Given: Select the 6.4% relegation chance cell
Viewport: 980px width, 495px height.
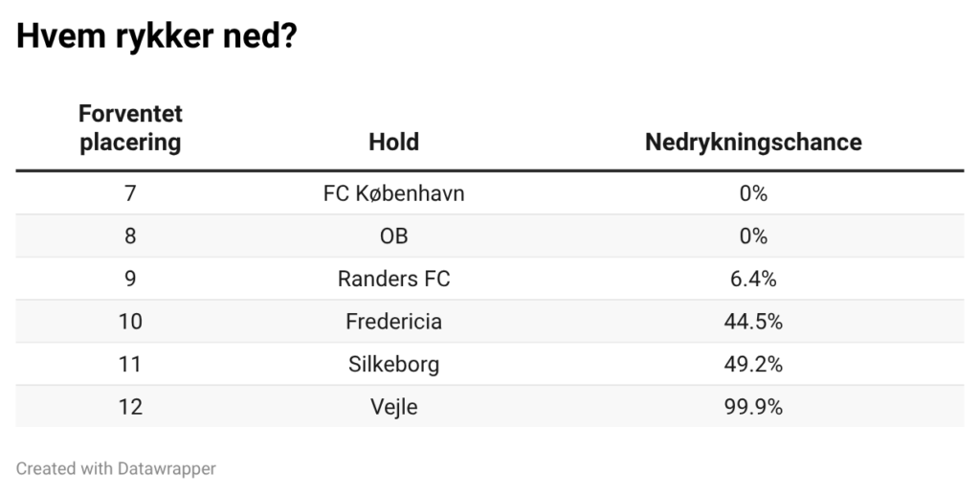Looking at the screenshot, I should [753, 280].
